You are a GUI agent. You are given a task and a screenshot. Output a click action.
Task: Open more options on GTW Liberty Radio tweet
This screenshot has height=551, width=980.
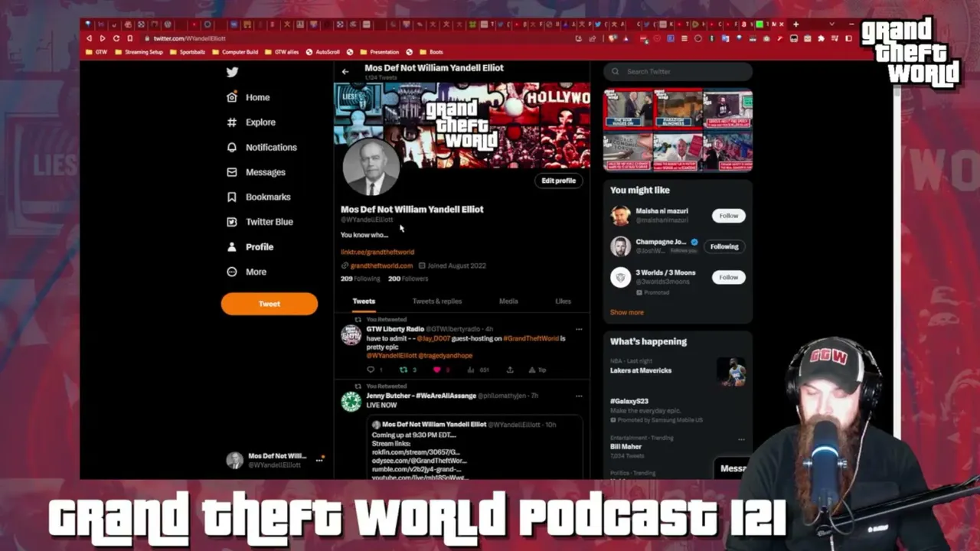point(579,329)
